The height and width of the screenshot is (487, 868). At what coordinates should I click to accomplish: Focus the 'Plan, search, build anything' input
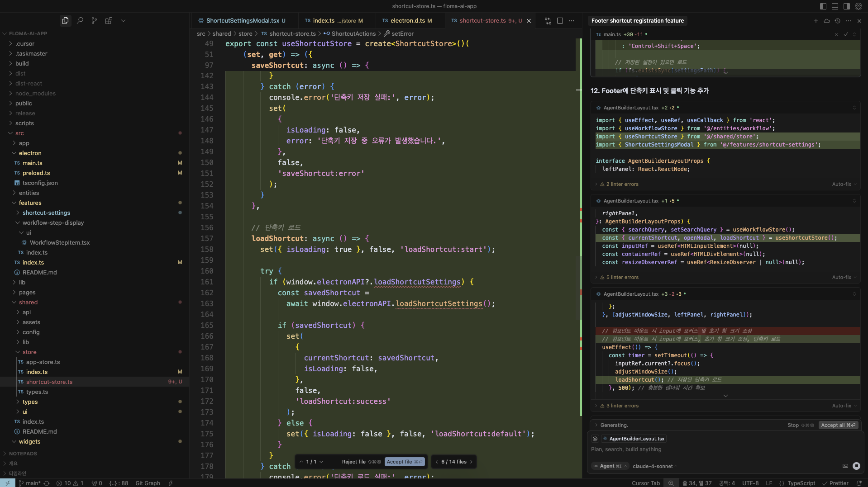(x=724, y=449)
